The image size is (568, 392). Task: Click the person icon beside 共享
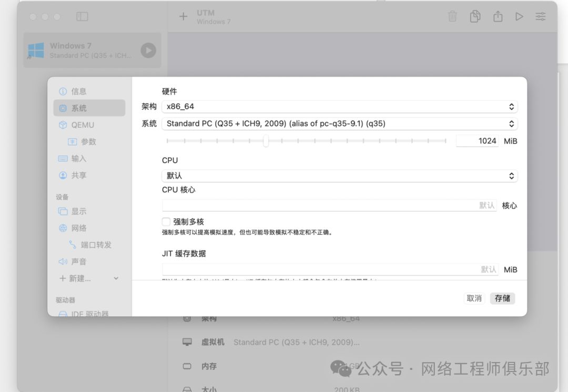(x=63, y=175)
